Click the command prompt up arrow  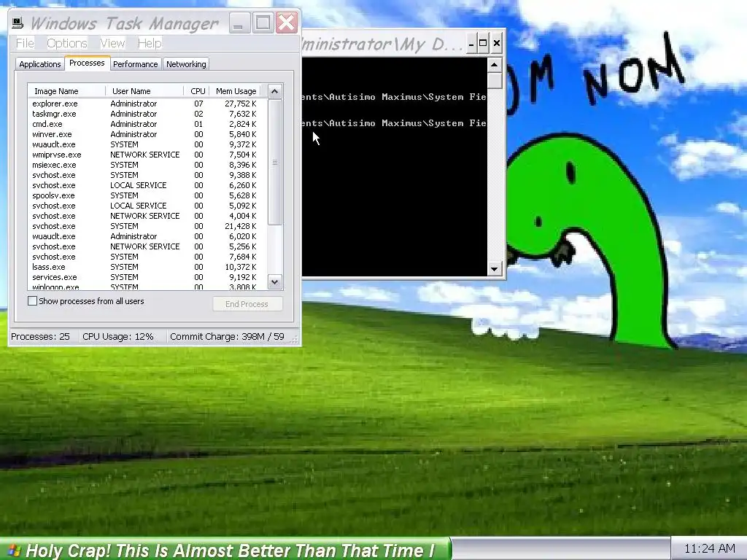coord(495,64)
